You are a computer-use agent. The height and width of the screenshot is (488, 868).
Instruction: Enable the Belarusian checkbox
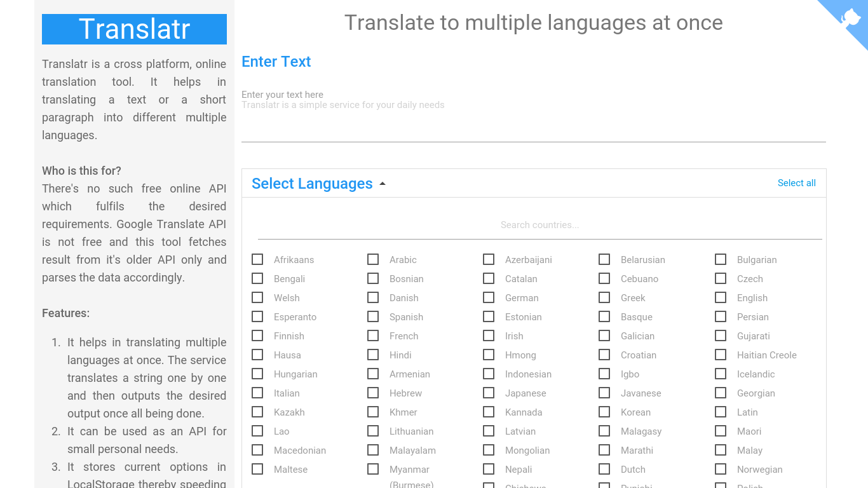click(604, 259)
